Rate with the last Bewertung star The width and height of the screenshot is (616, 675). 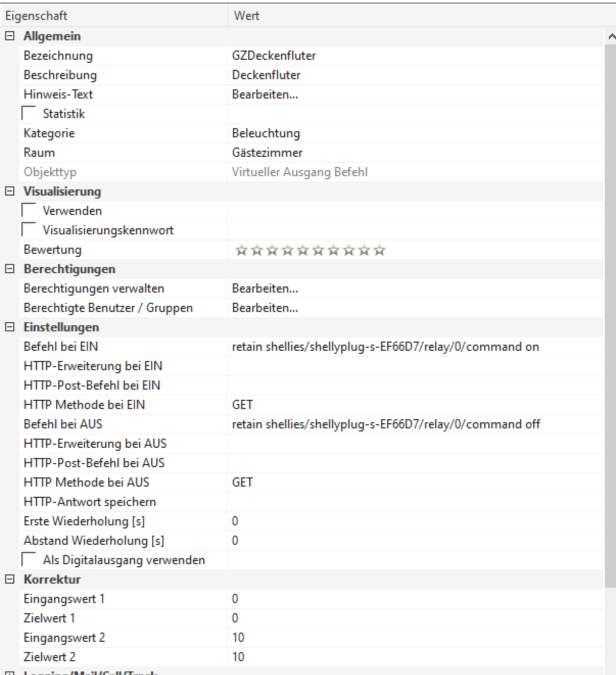[379, 250]
